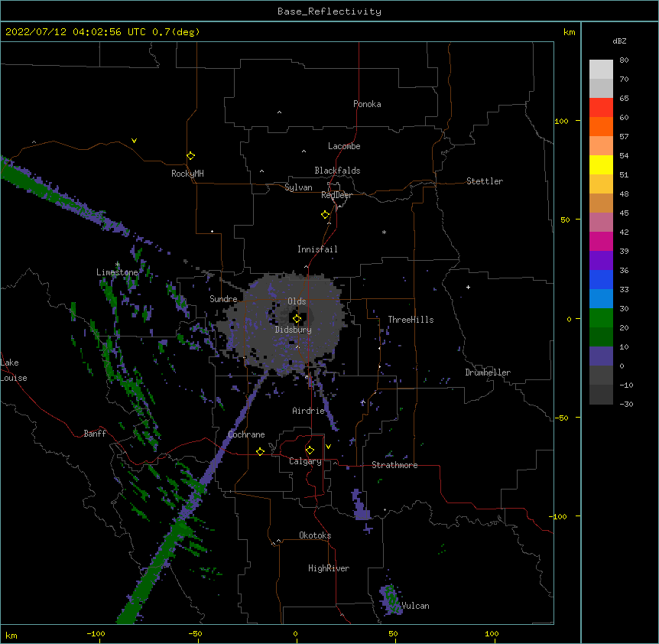Click the gray ground clutter ring around Didsbury
This screenshot has height=644, width=659.
[x=284, y=324]
